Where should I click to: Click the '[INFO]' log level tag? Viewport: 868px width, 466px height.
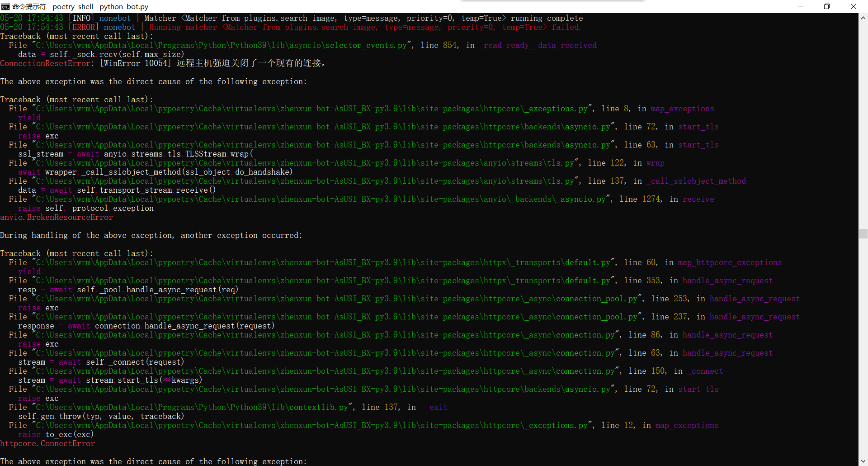tap(81, 18)
